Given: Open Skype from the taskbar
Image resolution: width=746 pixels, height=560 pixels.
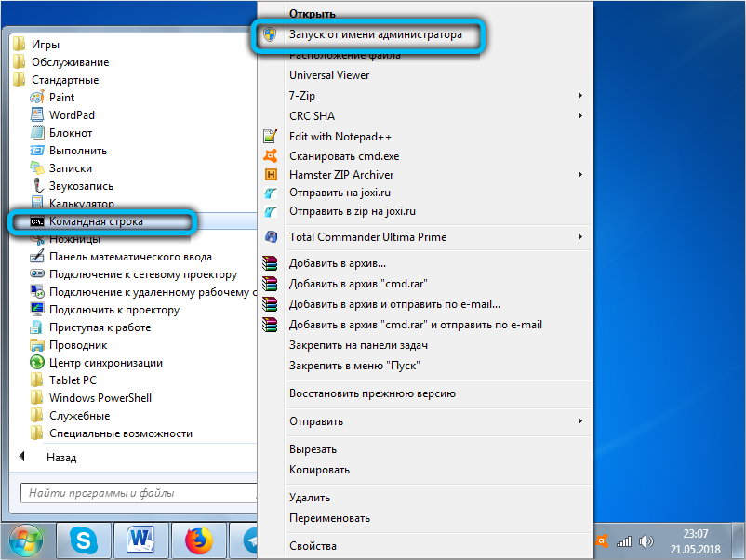Looking at the screenshot, I should (85, 540).
